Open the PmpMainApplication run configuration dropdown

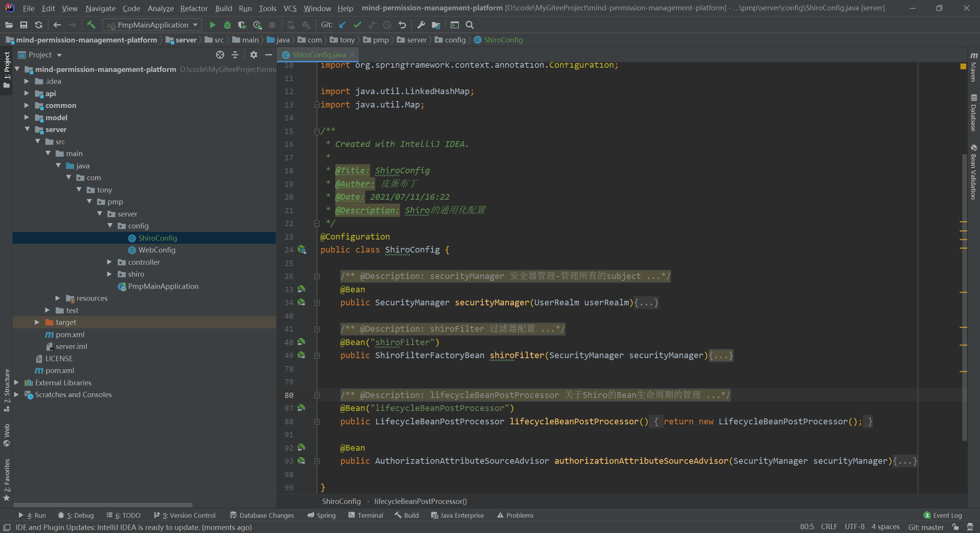click(x=152, y=25)
